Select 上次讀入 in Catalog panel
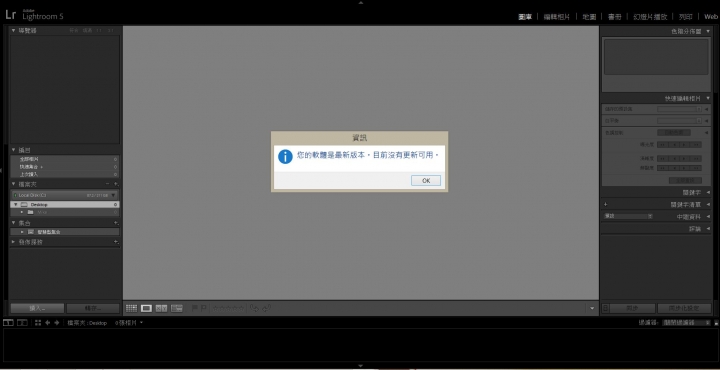 [65, 174]
